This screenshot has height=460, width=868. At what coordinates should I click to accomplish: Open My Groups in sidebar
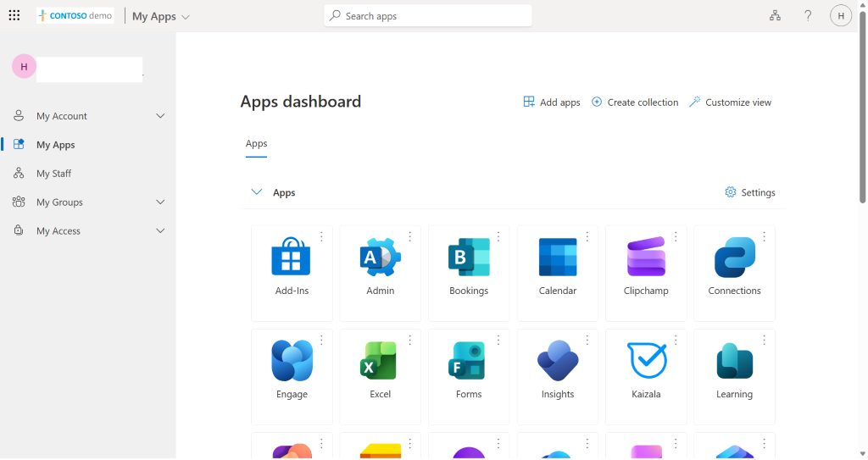pos(88,202)
